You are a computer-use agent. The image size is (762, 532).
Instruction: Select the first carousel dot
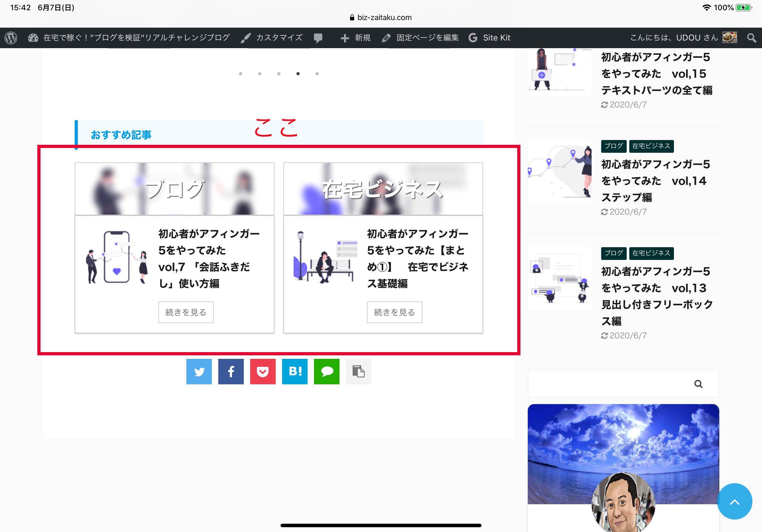[x=241, y=74]
